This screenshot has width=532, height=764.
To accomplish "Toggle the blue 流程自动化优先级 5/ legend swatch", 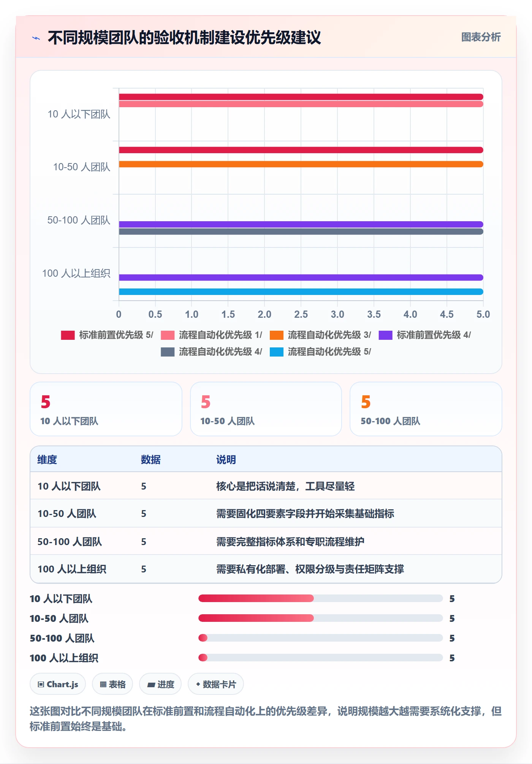I will point(277,352).
